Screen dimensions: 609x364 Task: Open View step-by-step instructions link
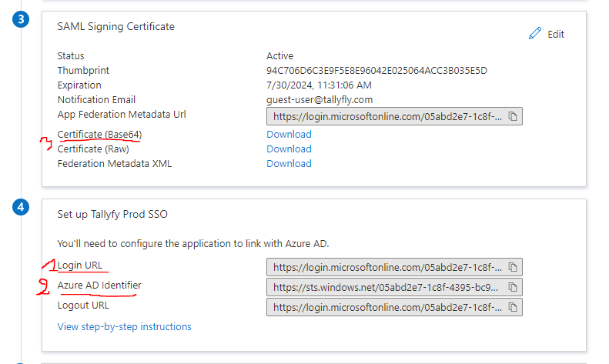(124, 327)
